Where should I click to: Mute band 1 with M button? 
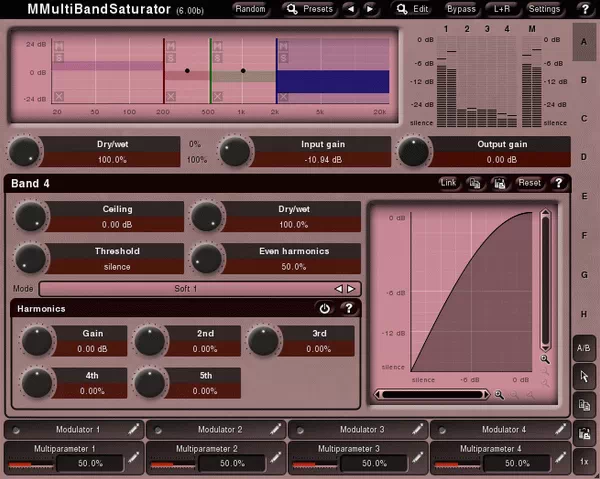[59, 46]
